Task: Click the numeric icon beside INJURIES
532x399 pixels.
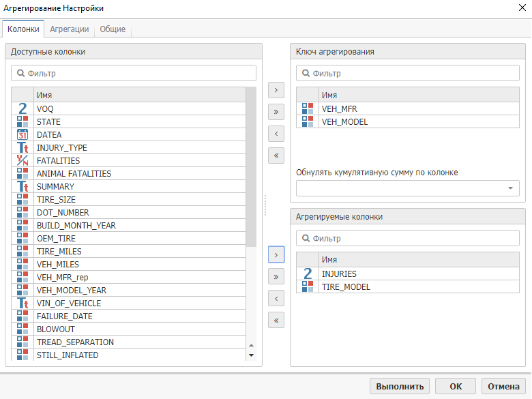Action: 308,274
